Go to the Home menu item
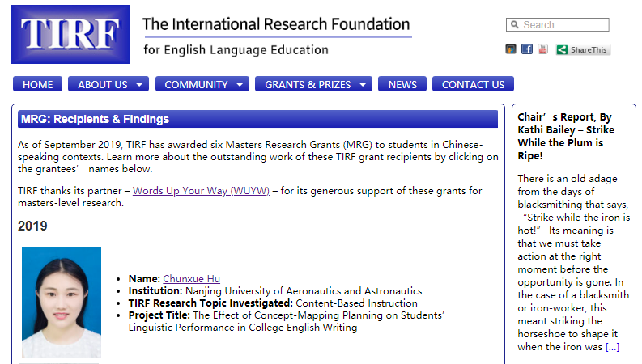This screenshot has height=364, width=642. (38, 84)
